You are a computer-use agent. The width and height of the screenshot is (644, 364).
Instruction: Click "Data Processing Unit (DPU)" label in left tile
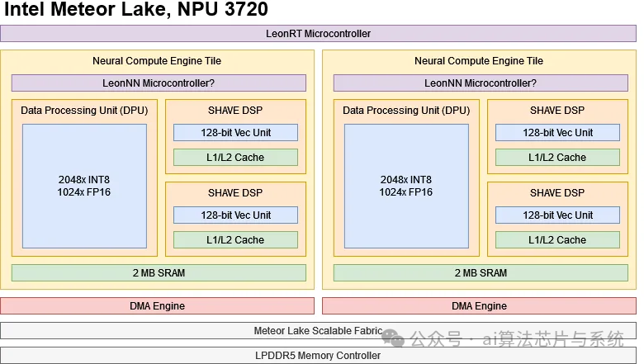84,111
